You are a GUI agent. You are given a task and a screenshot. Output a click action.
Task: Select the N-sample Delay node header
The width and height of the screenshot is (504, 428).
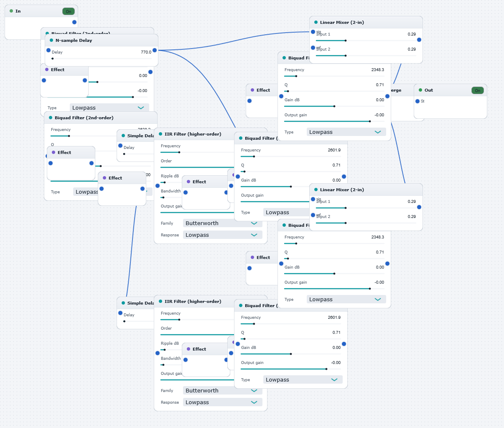[x=102, y=40]
